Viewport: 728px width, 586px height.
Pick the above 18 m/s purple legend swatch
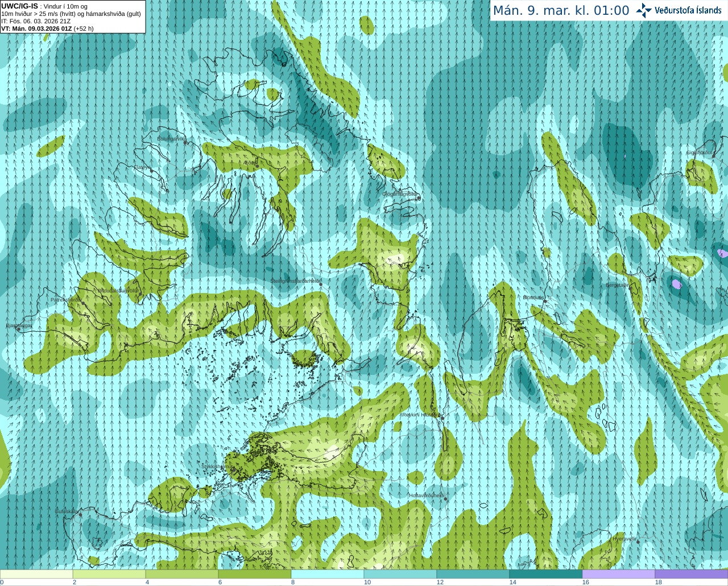click(x=692, y=574)
